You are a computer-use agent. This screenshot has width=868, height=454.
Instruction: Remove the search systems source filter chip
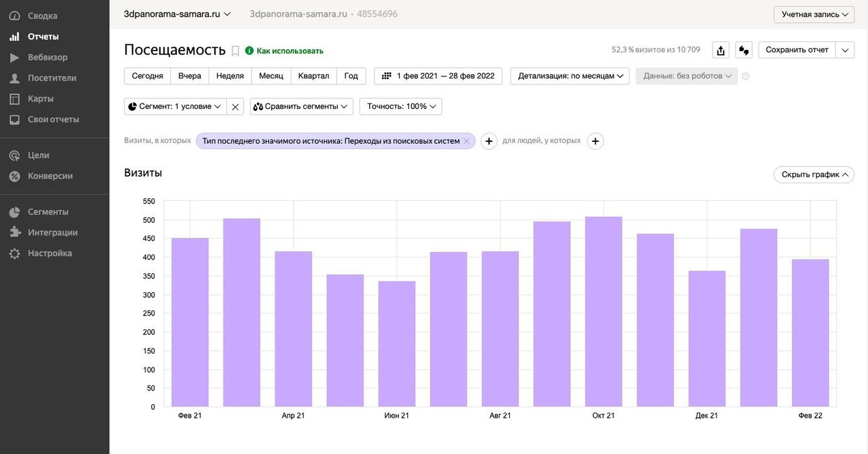coord(466,141)
